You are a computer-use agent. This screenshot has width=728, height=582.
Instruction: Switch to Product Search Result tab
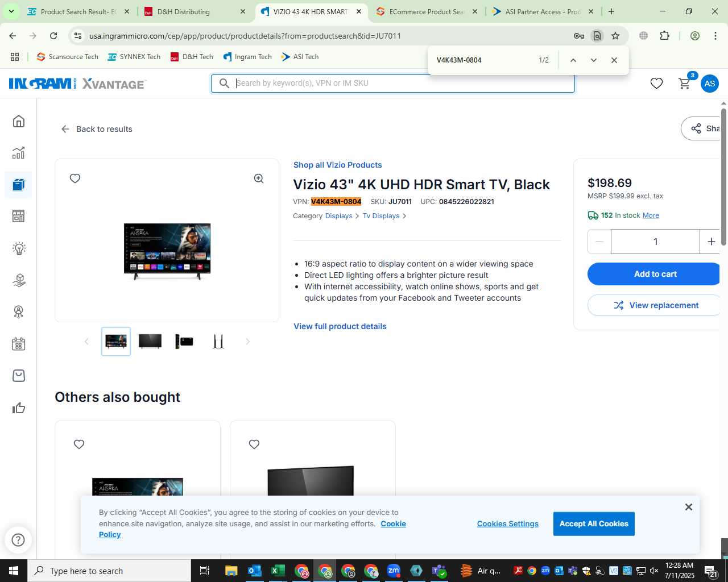point(78,11)
